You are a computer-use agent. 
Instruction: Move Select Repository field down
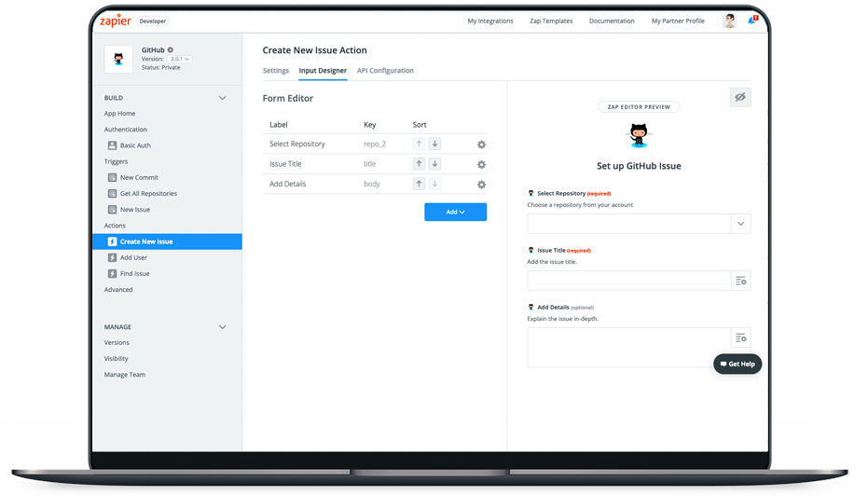(x=435, y=144)
